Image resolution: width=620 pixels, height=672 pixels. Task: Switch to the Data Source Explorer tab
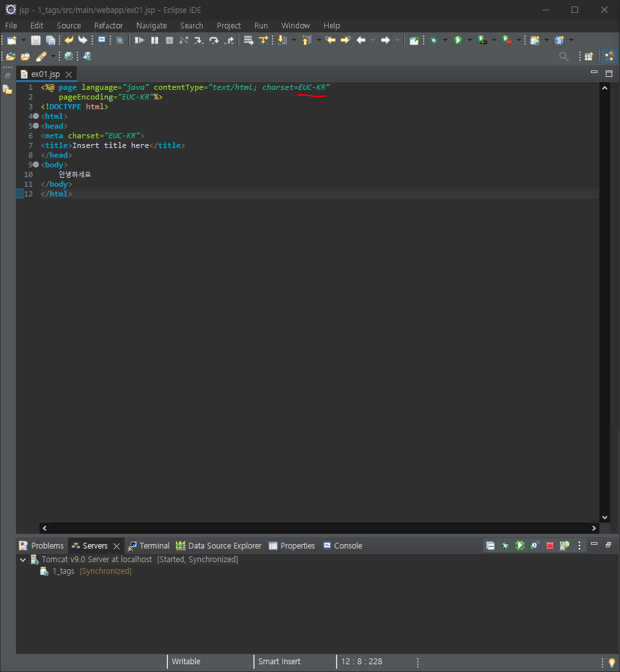click(218, 545)
